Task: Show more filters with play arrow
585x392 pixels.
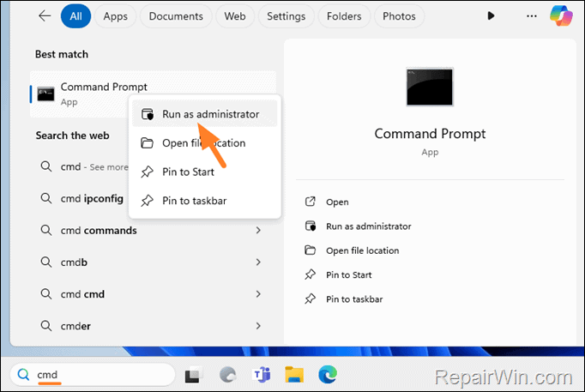Action: pos(491,16)
